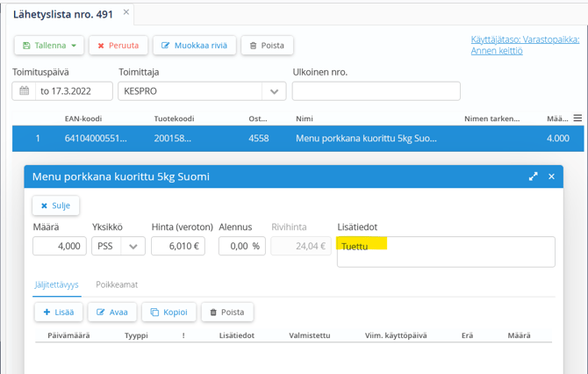Close the Menu porkkana kuorittu dialog
This screenshot has height=374, width=588.
551,176
